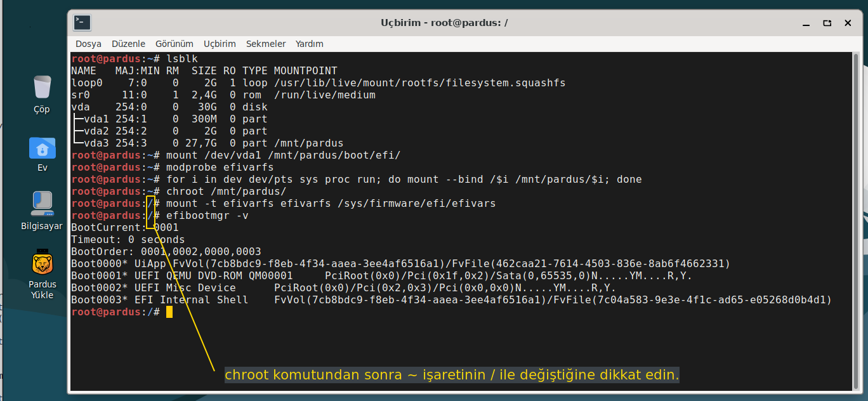
Task: Click the '/mnt/pardus' mountpoint text
Action: click(309, 143)
